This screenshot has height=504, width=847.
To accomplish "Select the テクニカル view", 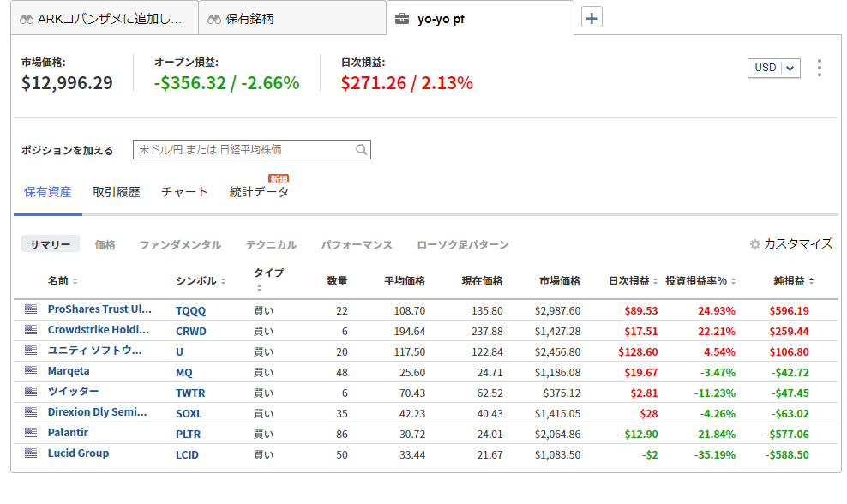I will tap(271, 244).
